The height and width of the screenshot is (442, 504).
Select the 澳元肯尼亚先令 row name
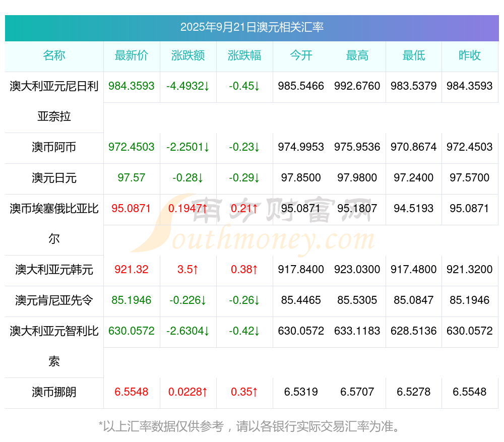[54, 300]
